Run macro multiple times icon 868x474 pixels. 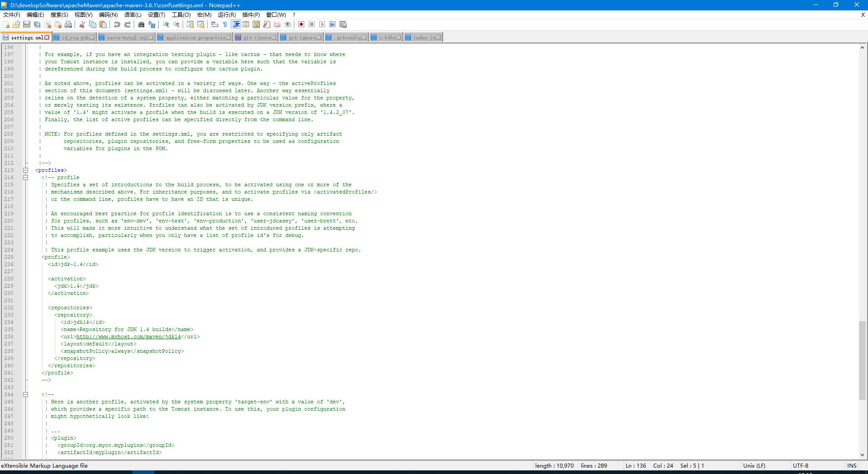click(332, 24)
